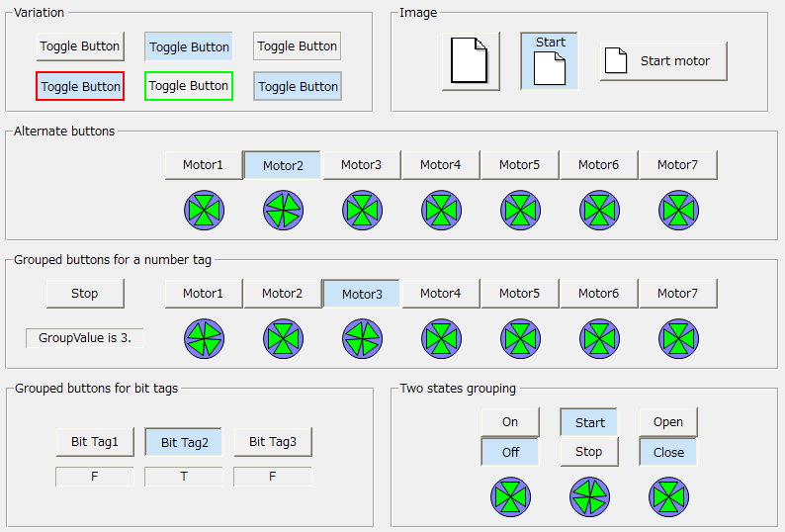
Task: Click the T value field under Bit Tag2
Action: [x=184, y=477]
